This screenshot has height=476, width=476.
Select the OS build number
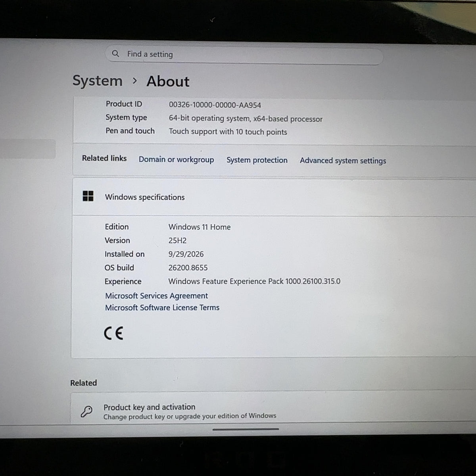(188, 268)
